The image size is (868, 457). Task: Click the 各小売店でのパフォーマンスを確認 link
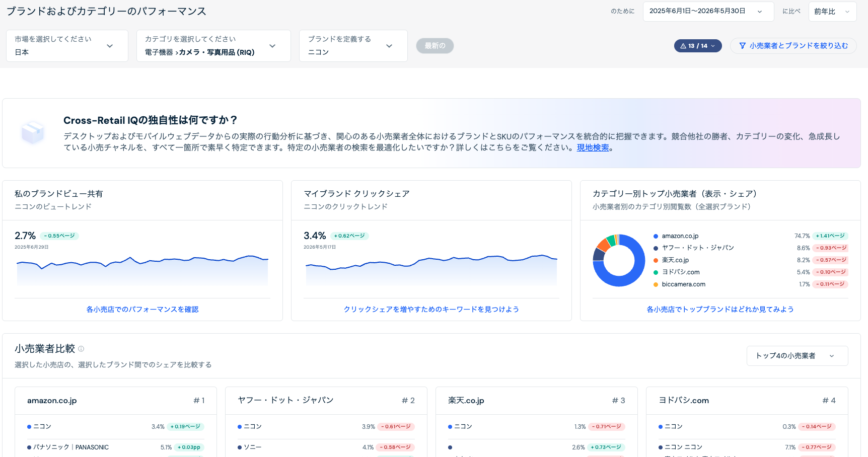142,310
